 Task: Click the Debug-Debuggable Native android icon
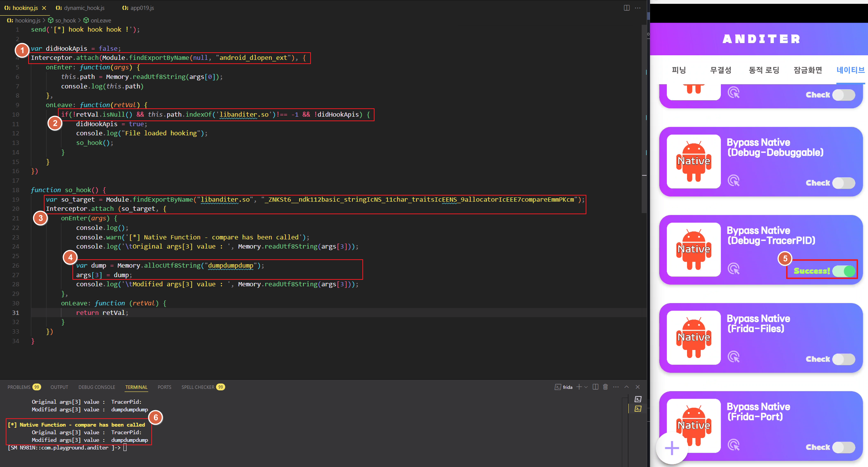tap(694, 162)
